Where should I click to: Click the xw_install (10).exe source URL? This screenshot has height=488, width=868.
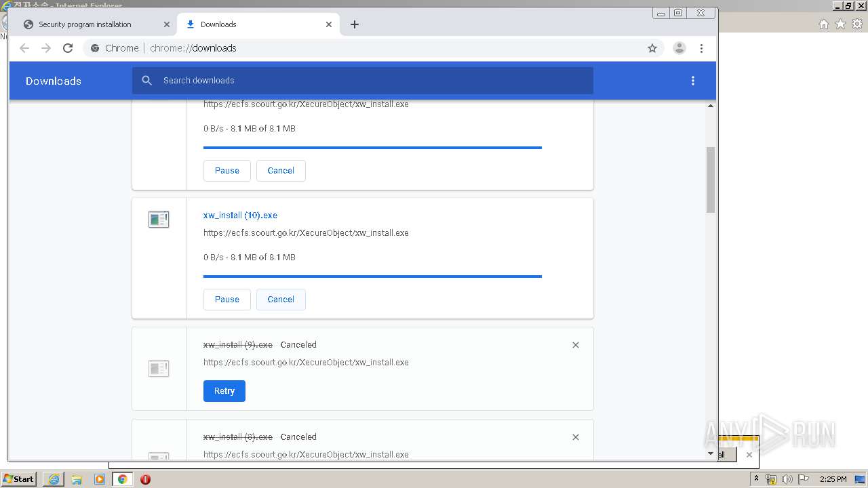pos(306,233)
